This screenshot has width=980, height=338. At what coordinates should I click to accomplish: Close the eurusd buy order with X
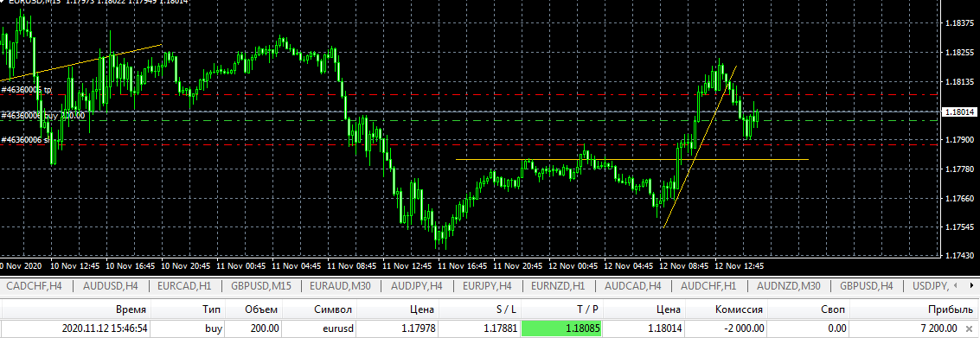pos(968,328)
